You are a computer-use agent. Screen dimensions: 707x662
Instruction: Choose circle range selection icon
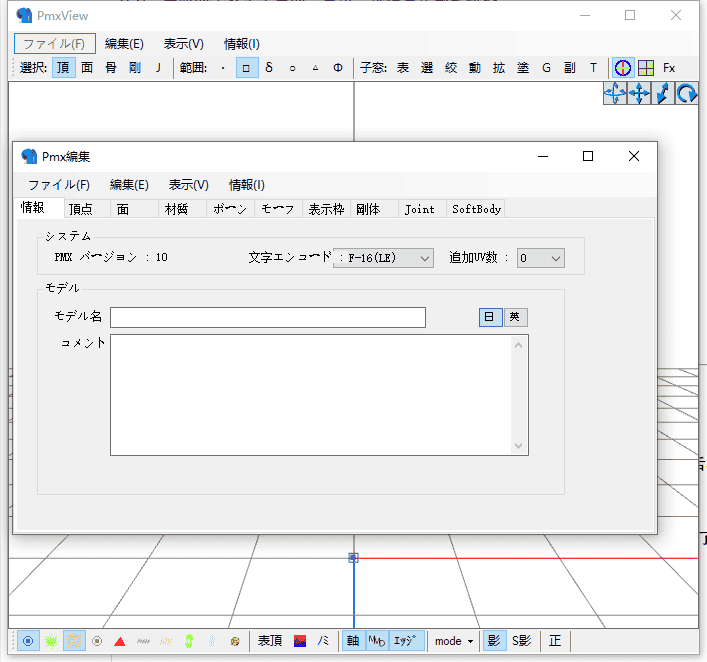pyautogui.click(x=293, y=68)
